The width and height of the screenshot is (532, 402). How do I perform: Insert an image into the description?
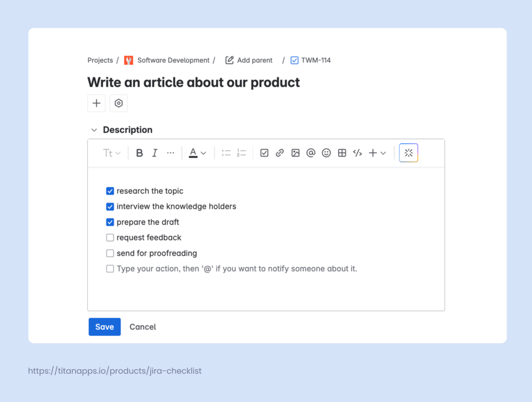pos(296,153)
